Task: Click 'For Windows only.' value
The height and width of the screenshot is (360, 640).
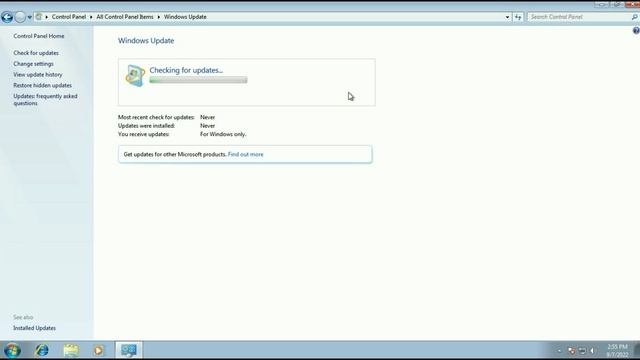Action: coord(223,134)
